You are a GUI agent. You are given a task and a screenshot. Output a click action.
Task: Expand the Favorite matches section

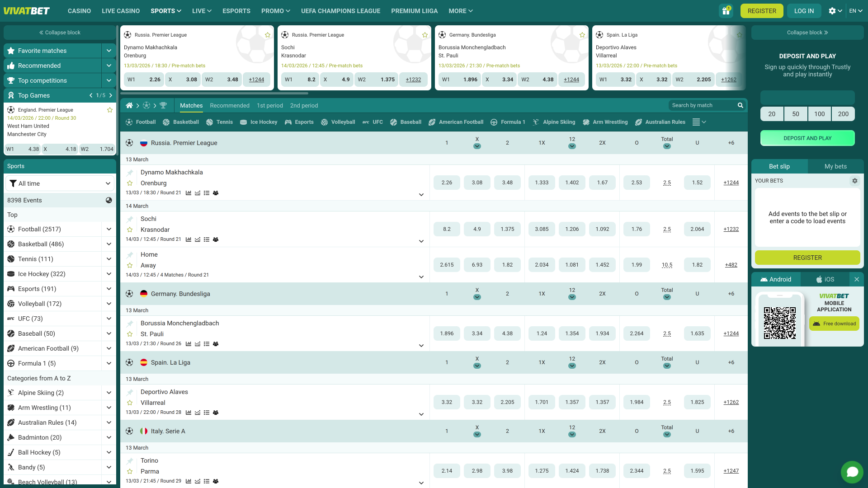pos(109,51)
